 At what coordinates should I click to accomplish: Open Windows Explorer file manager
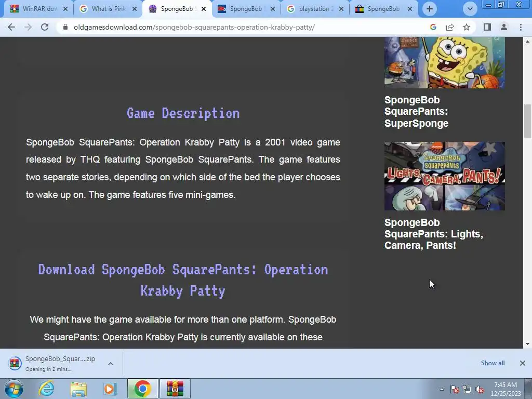78,389
